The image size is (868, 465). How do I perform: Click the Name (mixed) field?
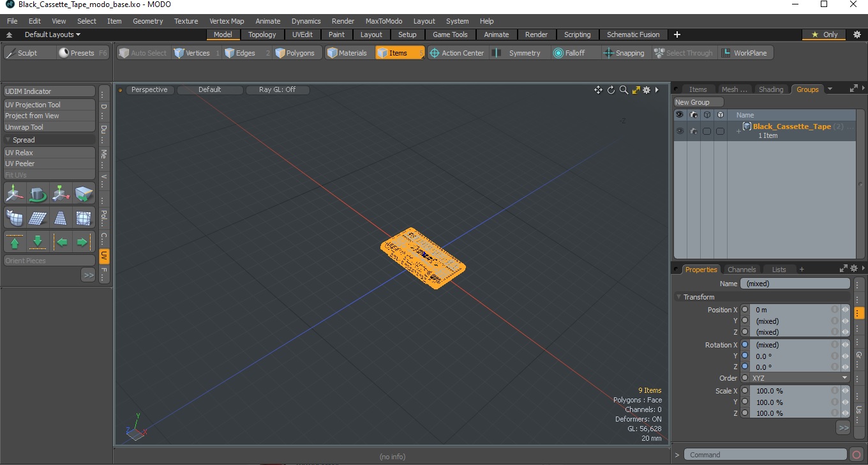(795, 284)
